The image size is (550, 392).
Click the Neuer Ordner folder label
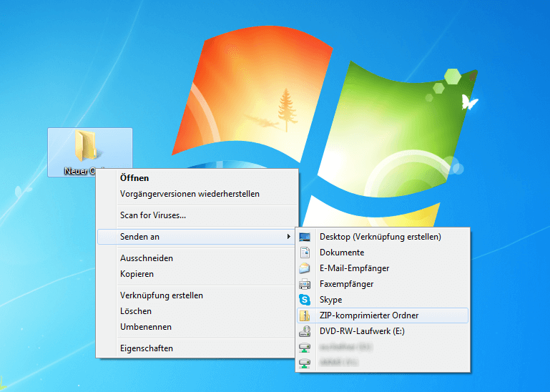coord(80,171)
